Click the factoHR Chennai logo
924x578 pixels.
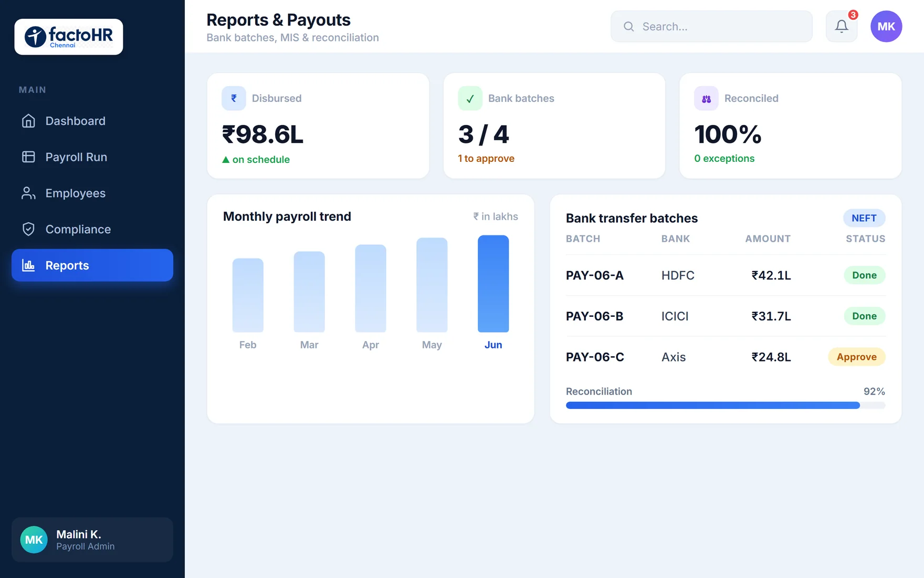point(69,37)
